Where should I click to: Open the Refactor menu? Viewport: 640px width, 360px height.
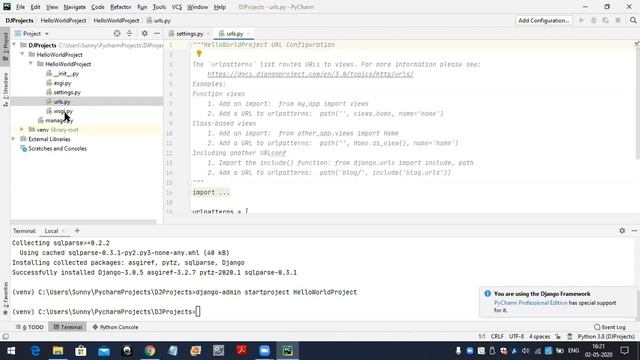pos(120,7)
